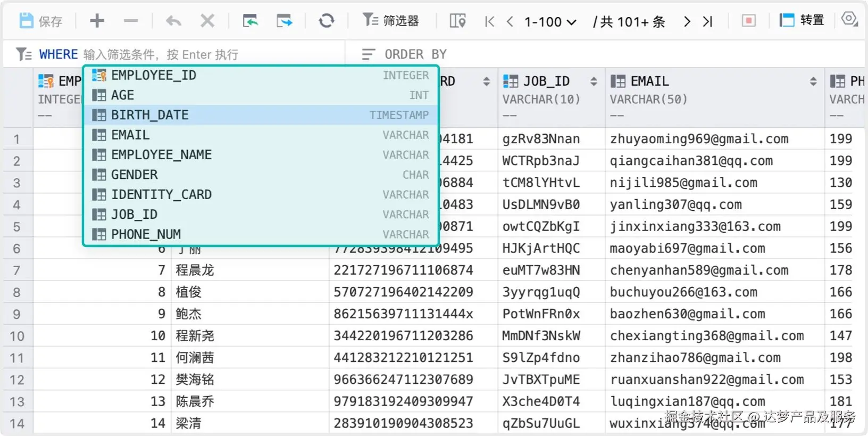Open the view settings icon at the top right
The height and width of the screenshot is (436, 868).
click(x=850, y=20)
